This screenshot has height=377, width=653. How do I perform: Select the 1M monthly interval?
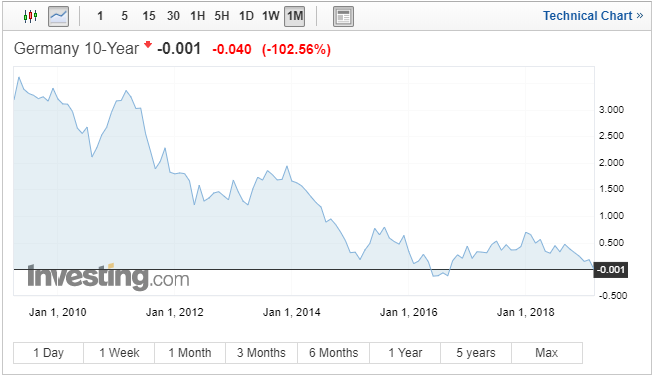(294, 17)
